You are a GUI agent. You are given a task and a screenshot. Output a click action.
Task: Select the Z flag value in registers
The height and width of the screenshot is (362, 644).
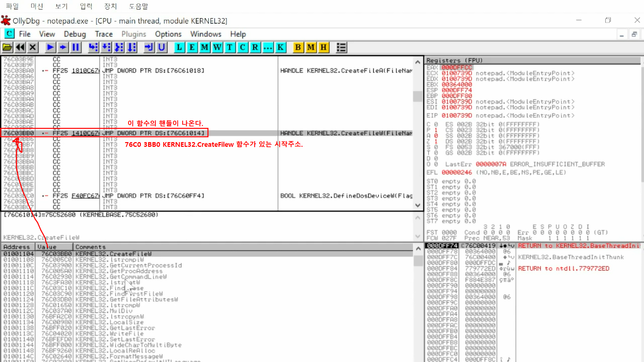[x=436, y=141]
